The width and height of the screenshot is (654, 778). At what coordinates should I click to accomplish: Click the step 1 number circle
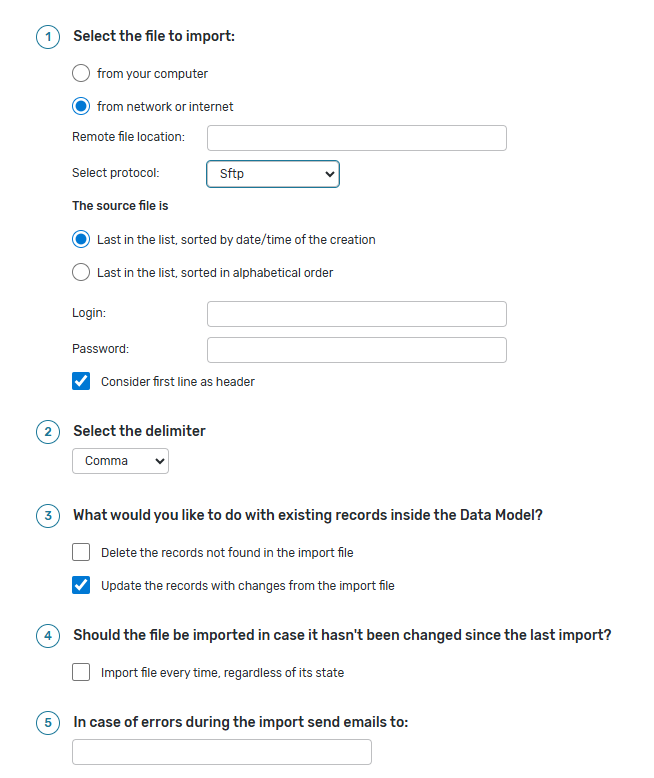tap(48, 37)
